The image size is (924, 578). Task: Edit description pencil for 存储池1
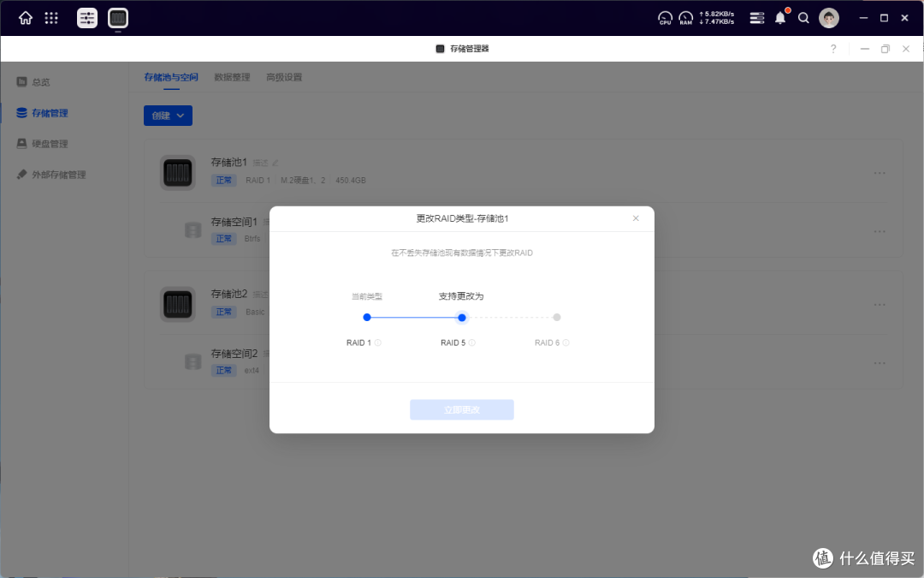[x=275, y=163]
